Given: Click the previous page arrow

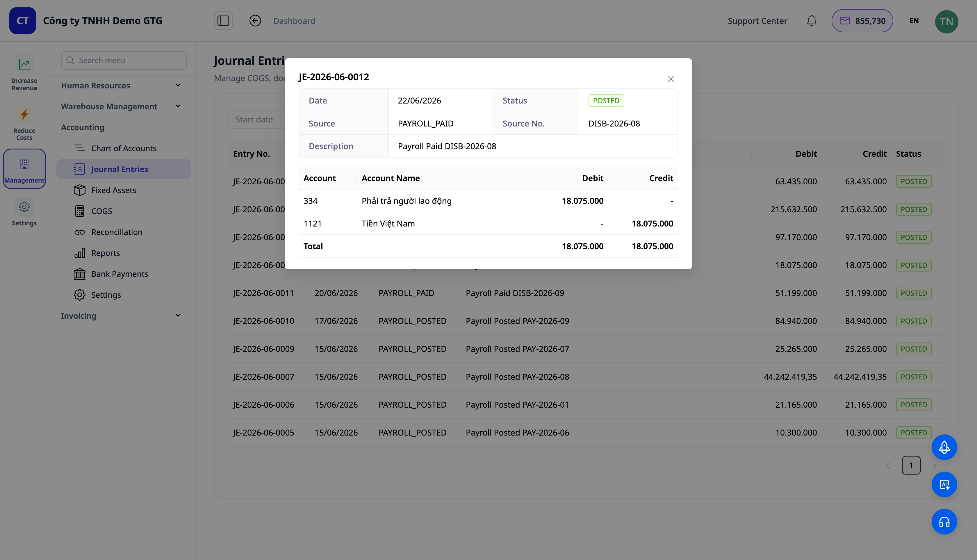Looking at the screenshot, I should [x=888, y=466].
